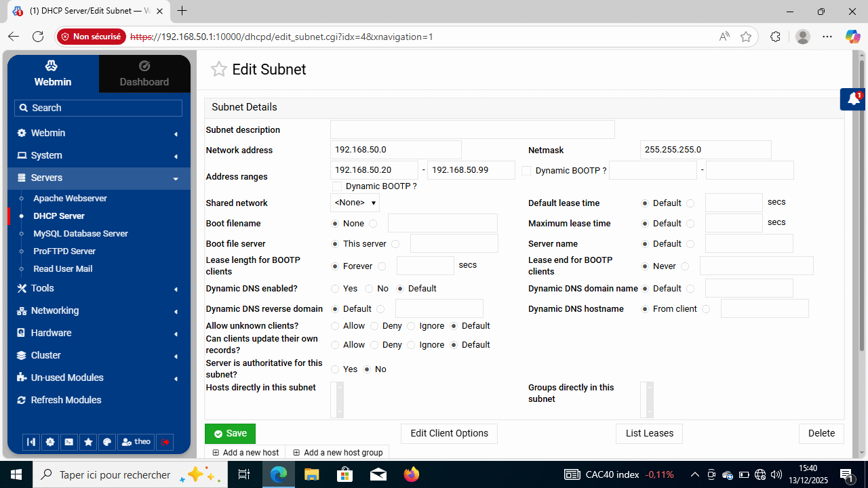Click the Subnet description input field
Screen dimensions: 868x488
472,129
